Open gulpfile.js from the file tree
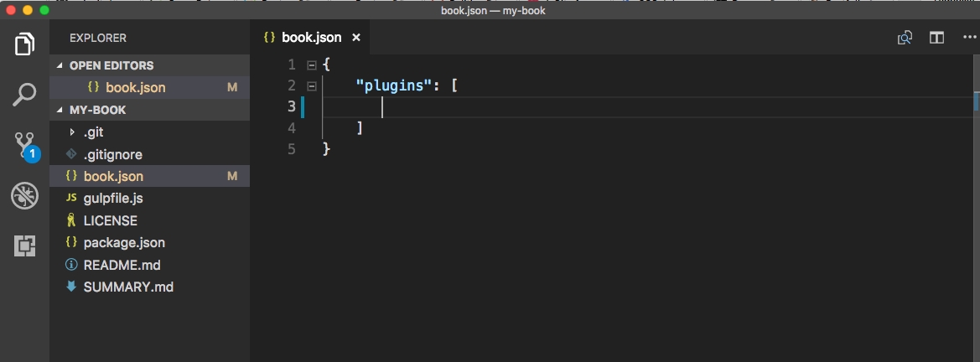980x362 pixels. point(113,199)
